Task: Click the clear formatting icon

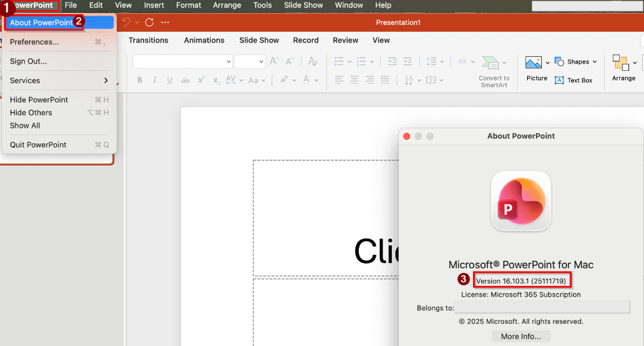Action: pos(312,61)
